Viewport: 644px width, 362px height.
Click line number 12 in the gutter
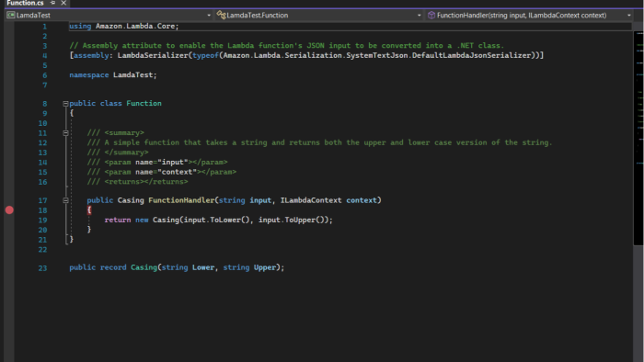coord(42,143)
